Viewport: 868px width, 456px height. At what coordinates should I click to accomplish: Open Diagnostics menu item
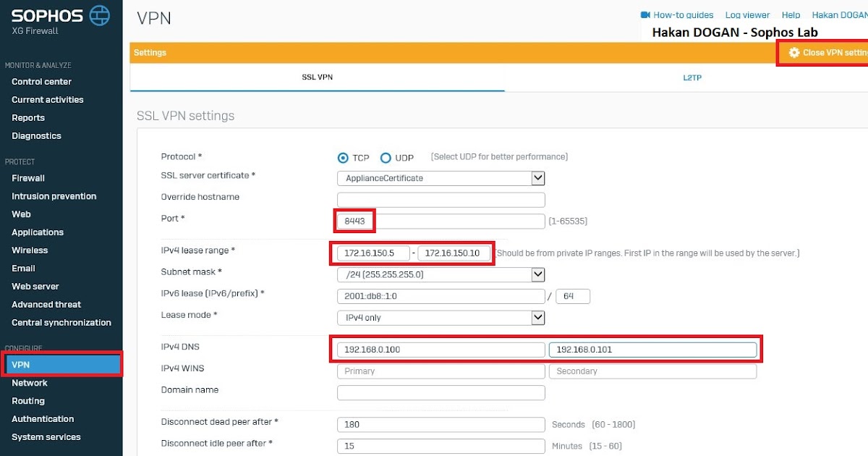pyautogui.click(x=36, y=136)
